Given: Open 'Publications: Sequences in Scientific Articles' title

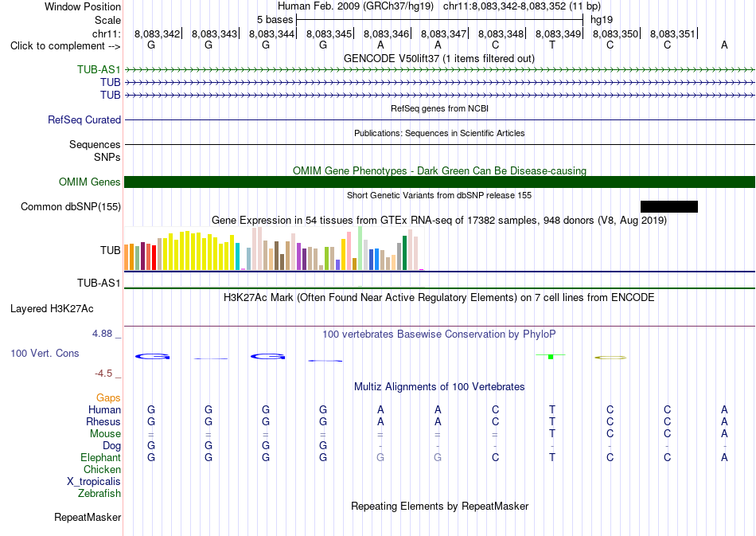Looking at the screenshot, I should [439, 133].
